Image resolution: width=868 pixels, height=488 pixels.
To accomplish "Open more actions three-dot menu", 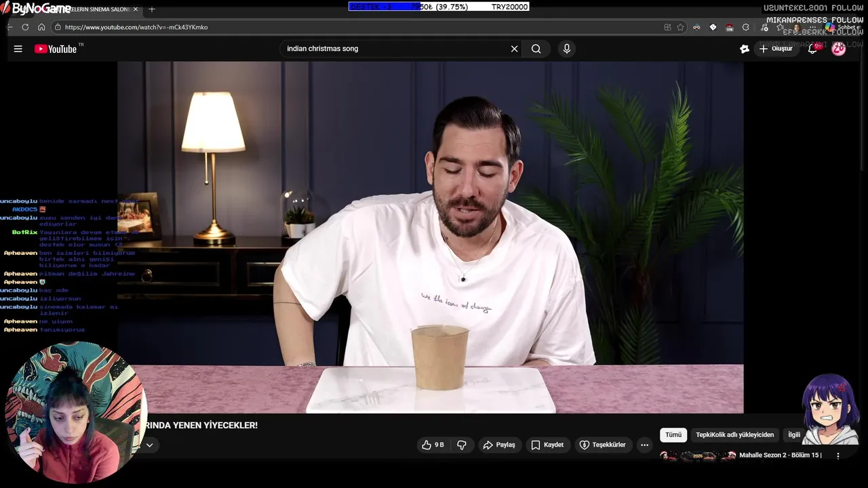I will (x=644, y=445).
